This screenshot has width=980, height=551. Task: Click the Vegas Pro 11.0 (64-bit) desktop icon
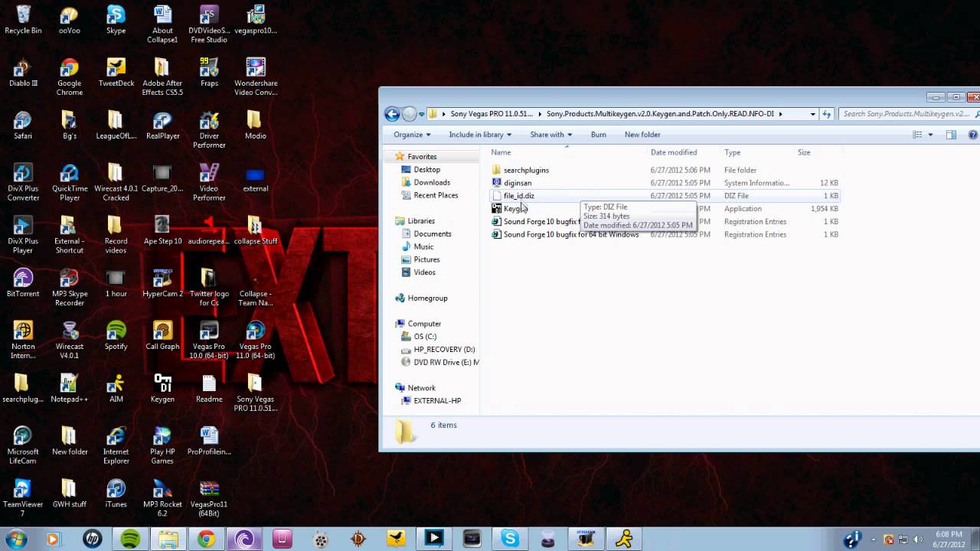coord(255,341)
